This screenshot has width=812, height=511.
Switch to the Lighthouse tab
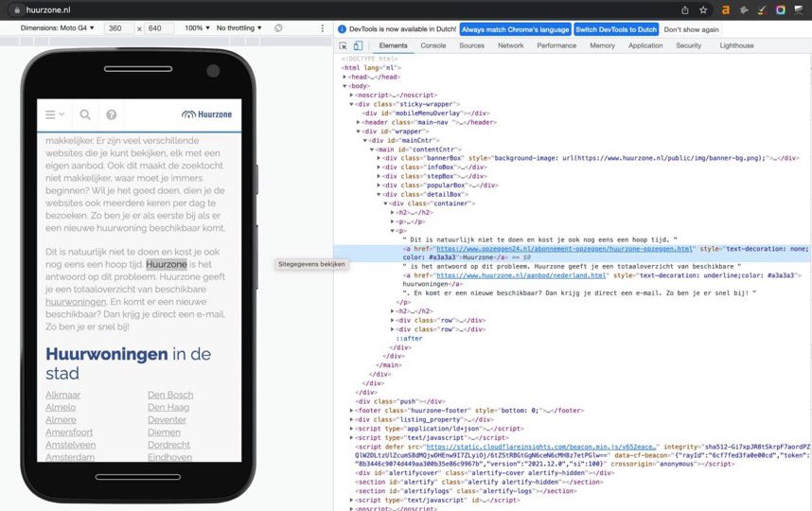click(736, 45)
